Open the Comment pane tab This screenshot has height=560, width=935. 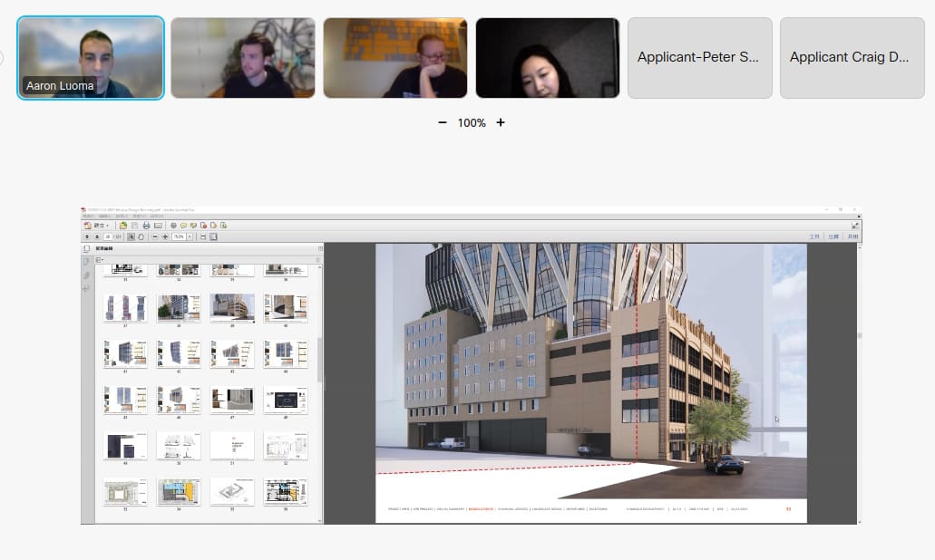pyautogui.click(x=833, y=237)
